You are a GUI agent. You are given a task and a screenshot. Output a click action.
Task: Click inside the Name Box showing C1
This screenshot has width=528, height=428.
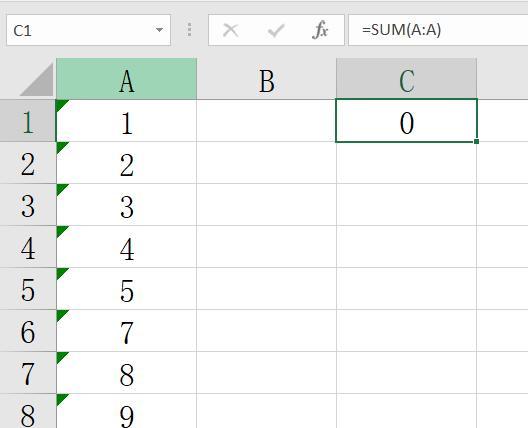pyautogui.click(x=81, y=30)
